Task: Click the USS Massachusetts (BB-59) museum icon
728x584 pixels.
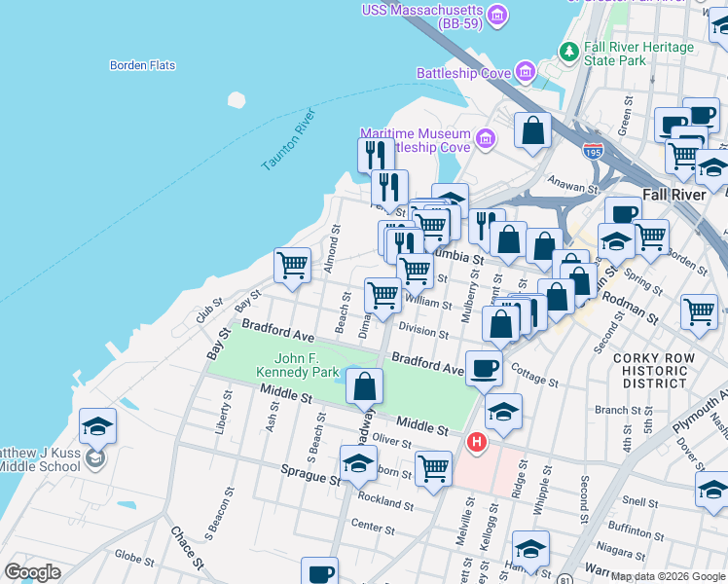Action: pos(497,17)
